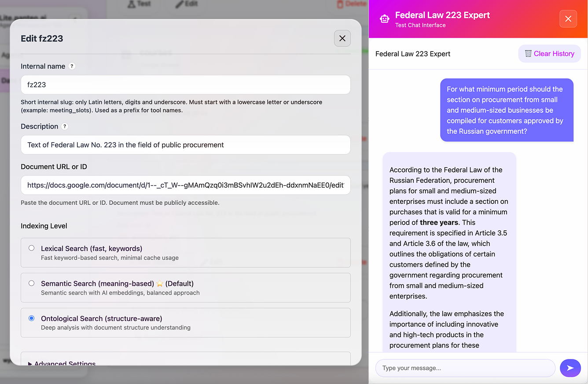Viewport: 588px width, 384px height.
Task: Click the Edit button behind the dialog
Action: 186,4
